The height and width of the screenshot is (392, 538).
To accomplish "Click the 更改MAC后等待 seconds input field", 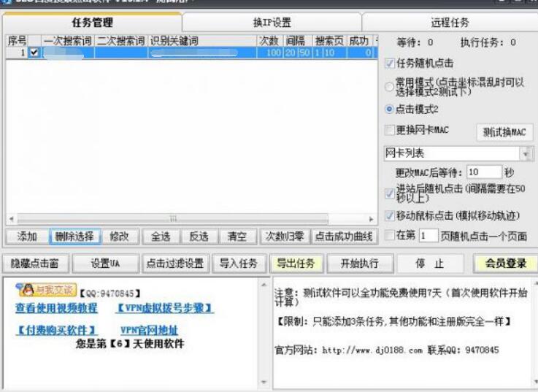I will point(483,173).
